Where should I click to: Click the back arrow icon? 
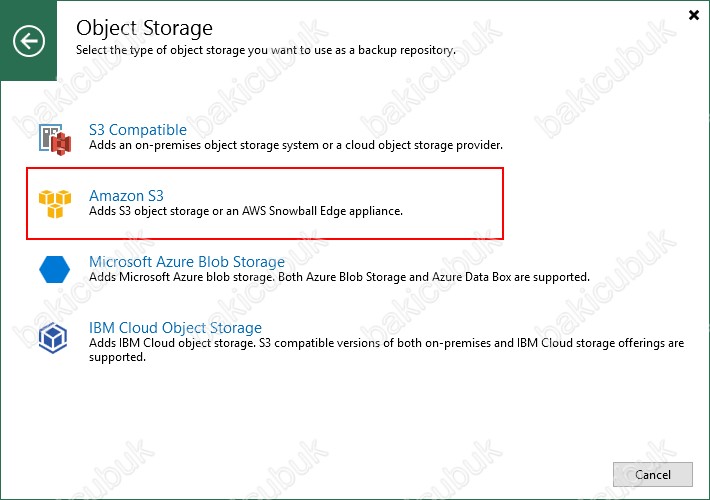click(29, 41)
